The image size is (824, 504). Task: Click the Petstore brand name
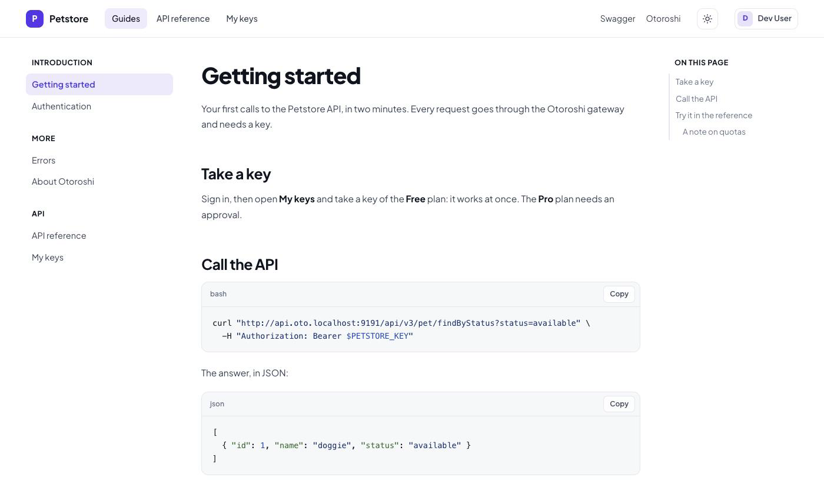(x=69, y=19)
